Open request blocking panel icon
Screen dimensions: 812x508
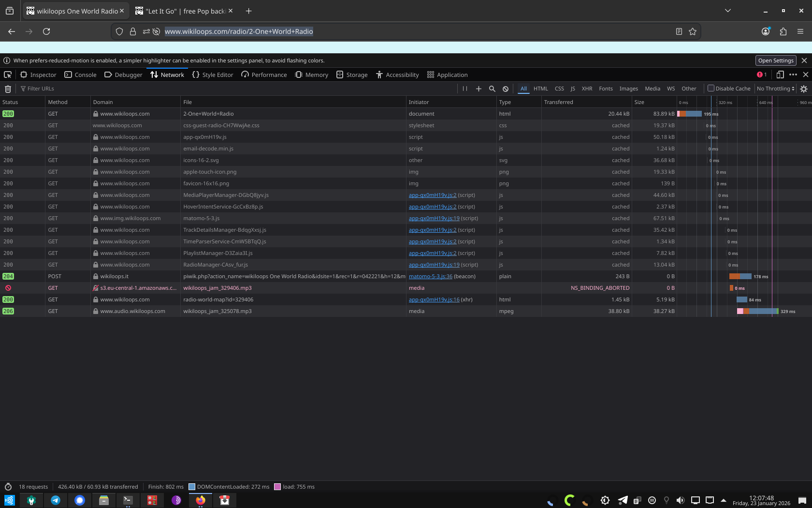click(x=505, y=89)
